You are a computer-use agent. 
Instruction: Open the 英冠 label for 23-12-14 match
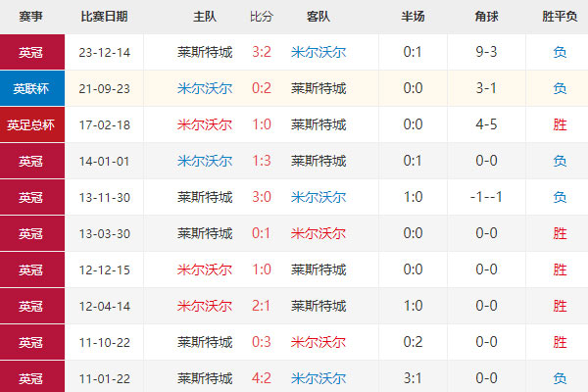(x=32, y=52)
